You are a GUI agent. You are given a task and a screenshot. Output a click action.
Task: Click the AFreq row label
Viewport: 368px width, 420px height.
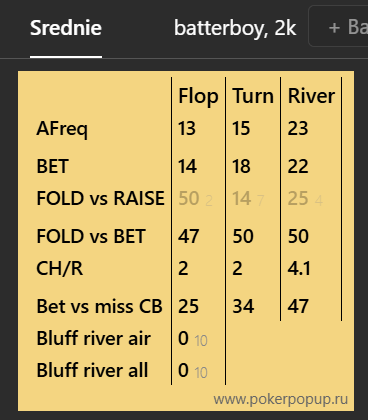tap(62, 129)
